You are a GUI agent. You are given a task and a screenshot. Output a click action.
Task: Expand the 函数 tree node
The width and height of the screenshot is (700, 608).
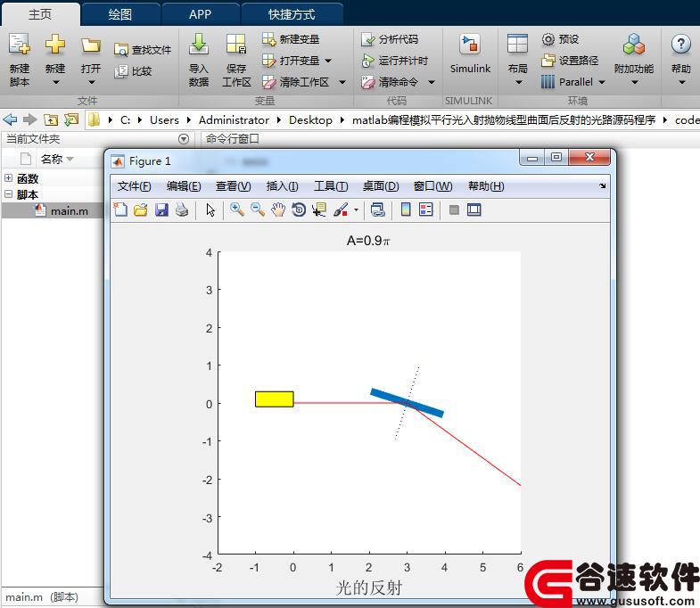coord(8,177)
